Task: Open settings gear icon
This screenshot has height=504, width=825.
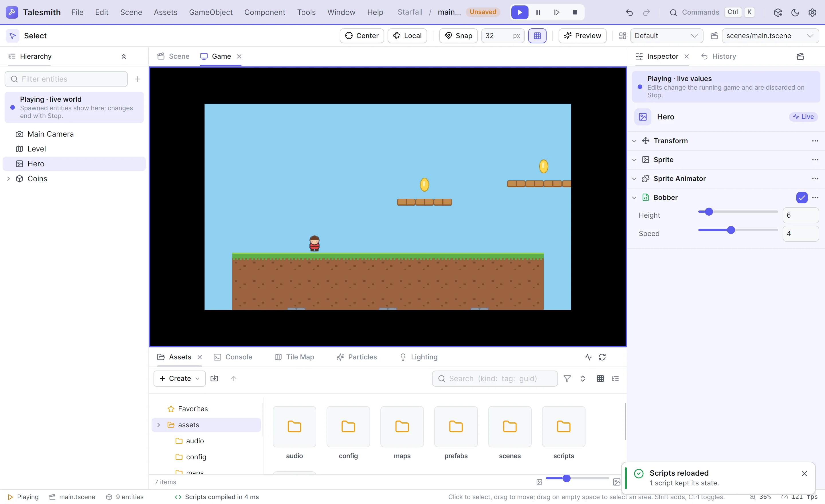Action: click(812, 12)
